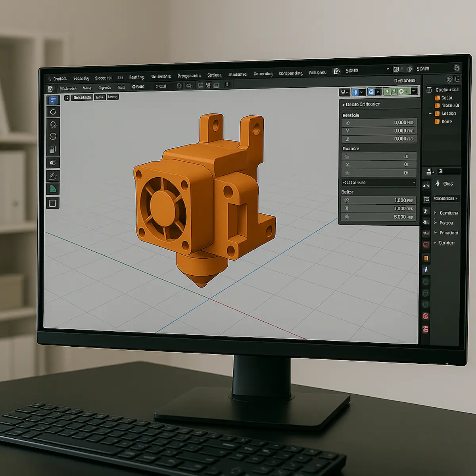Click the properties field showing 3
The width and height of the screenshot is (476, 476).
pyautogui.click(x=449, y=171)
